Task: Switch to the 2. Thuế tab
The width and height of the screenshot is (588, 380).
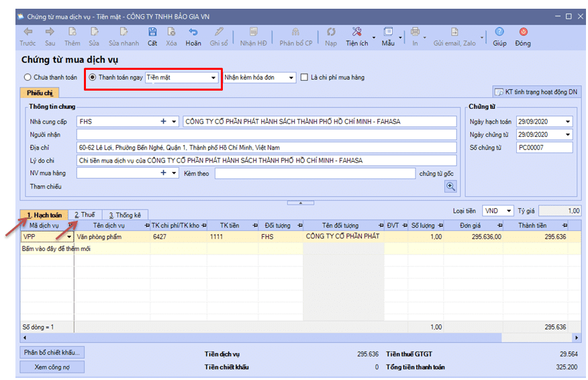Action: click(85, 215)
